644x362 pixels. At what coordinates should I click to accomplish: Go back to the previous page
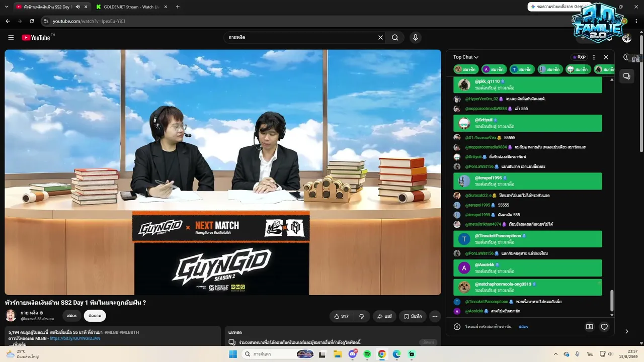[8, 21]
